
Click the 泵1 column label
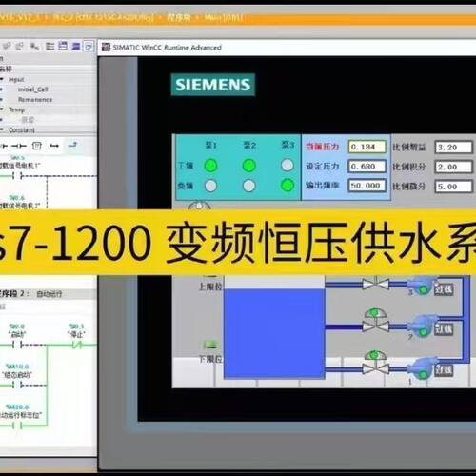[211, 146]
